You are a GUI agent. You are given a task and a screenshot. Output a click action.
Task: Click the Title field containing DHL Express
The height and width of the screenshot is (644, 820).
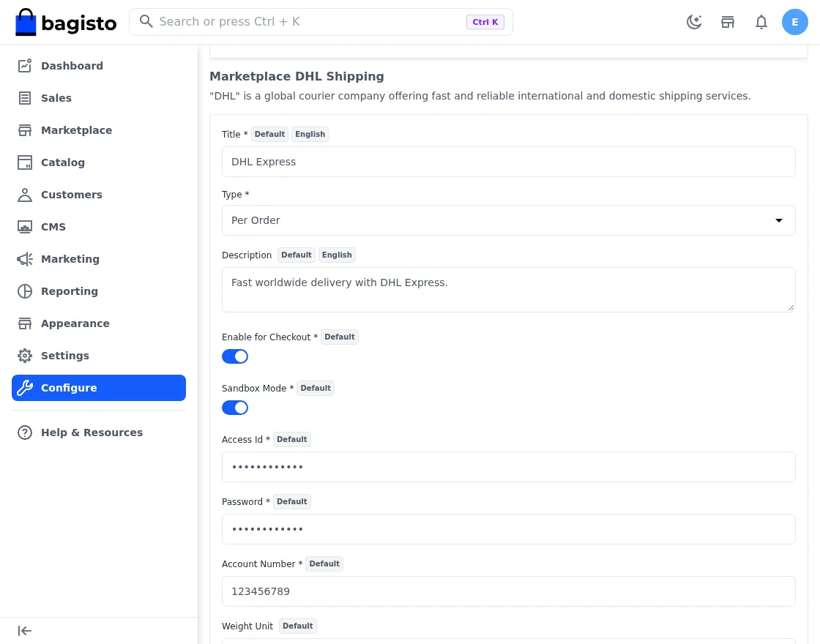point(508,162)
